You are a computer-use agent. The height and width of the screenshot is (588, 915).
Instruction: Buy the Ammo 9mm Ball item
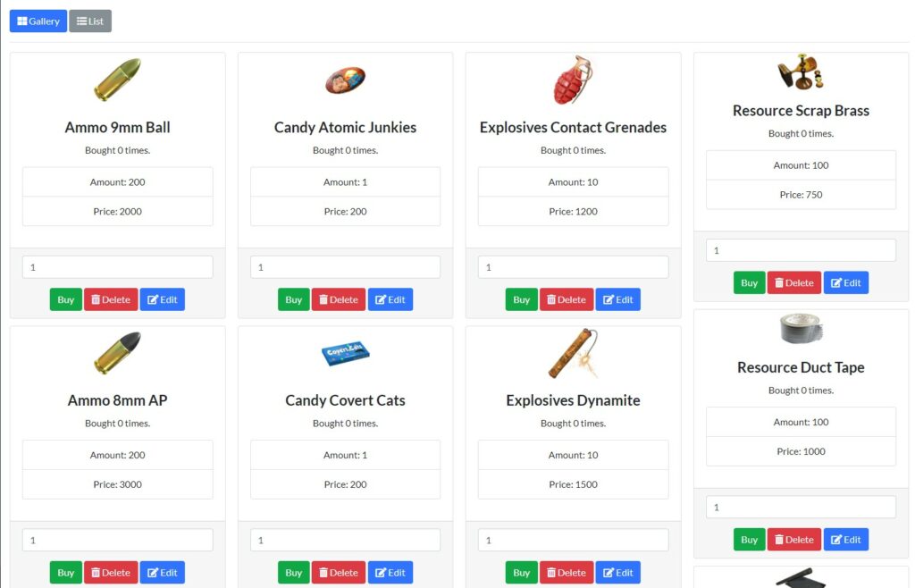point(65,299)
